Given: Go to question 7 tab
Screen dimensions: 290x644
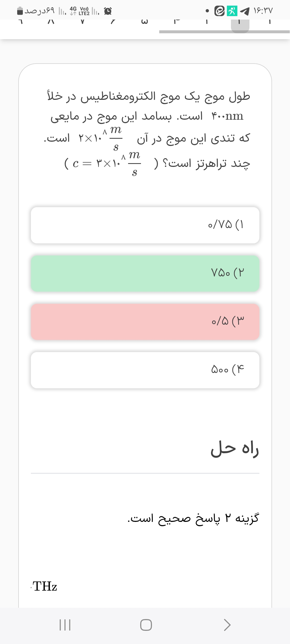Looking at the screenshot, I should coord(82,21).
